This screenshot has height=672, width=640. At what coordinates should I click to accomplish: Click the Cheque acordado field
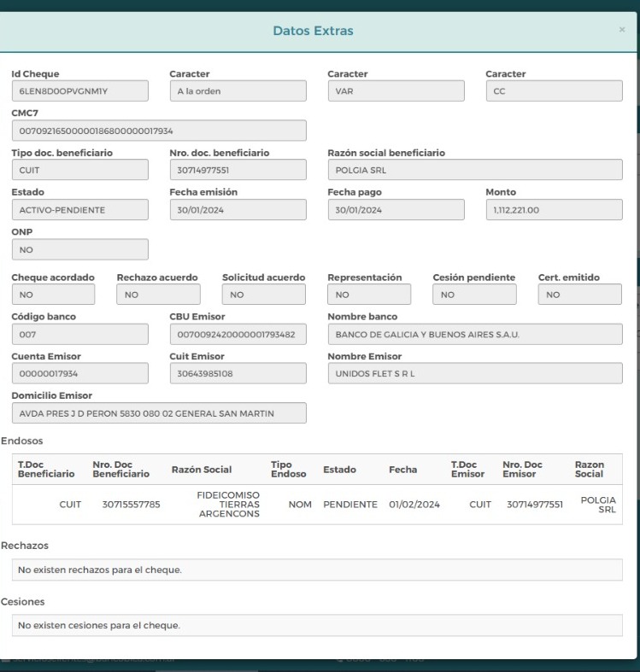(x=53, y=295)
